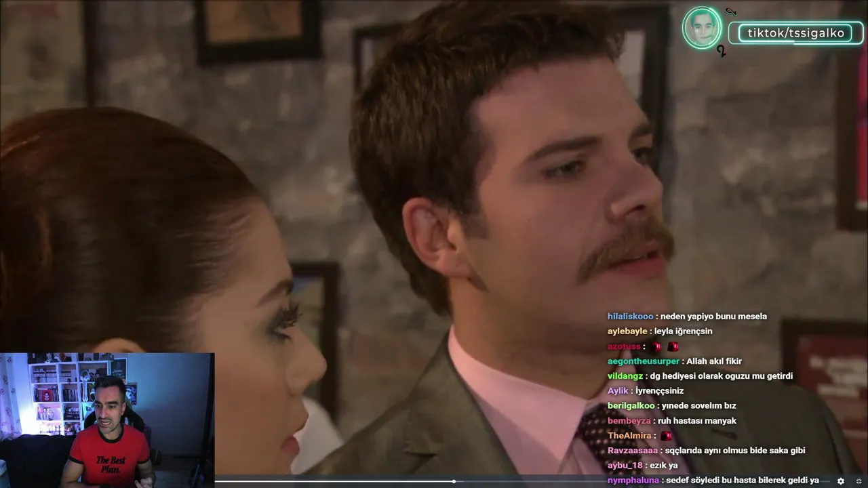Click TheAlmira's red emote
Screen dimensions: 868x488
[x=666, y=436]
